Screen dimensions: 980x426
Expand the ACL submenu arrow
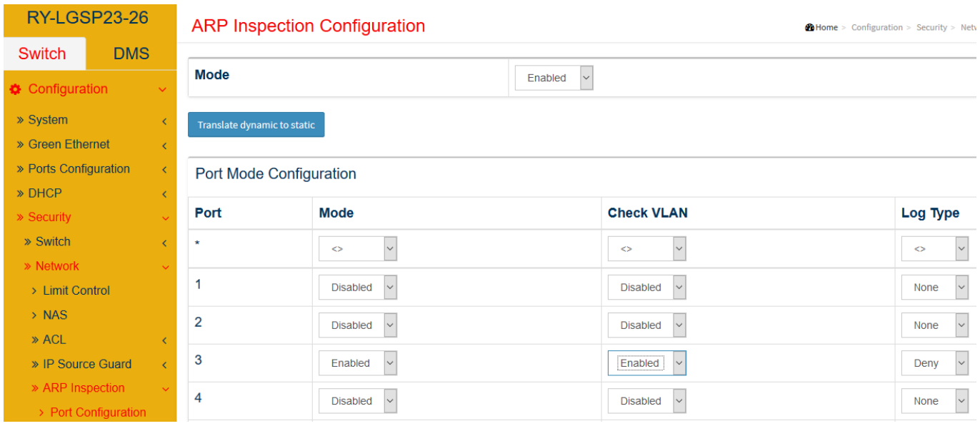tap(164, 340)
